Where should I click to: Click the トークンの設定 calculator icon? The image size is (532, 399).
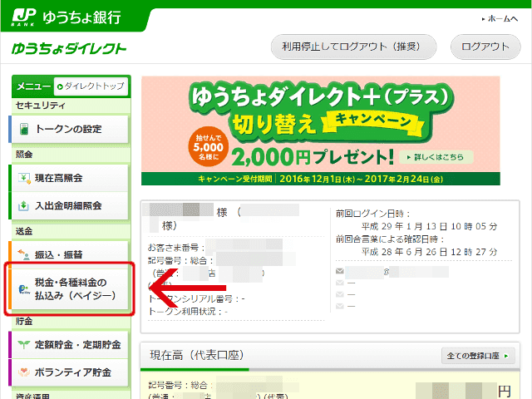[24, 129]
